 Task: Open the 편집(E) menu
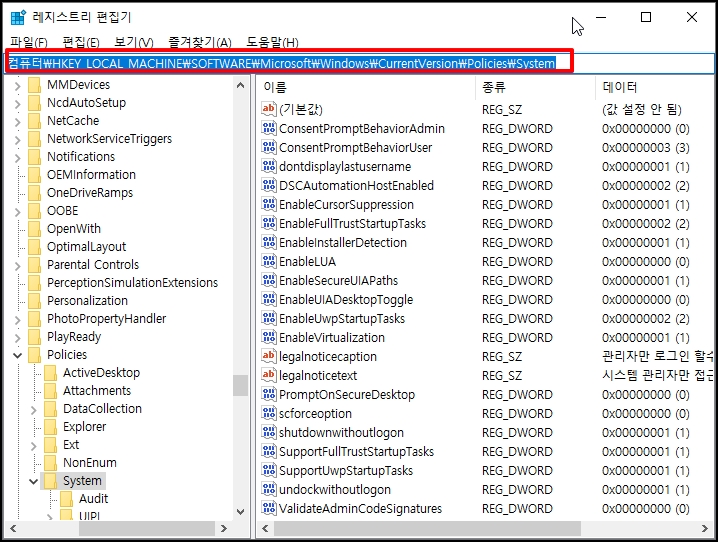click(81, 43)
